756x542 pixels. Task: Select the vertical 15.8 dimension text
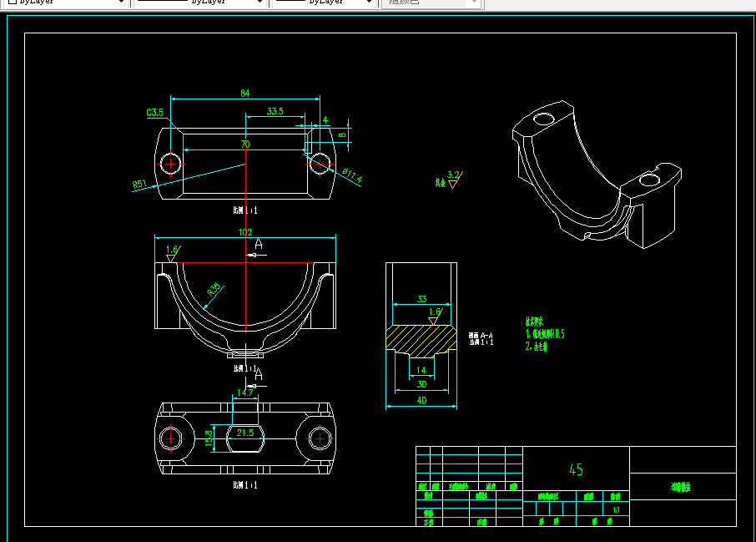pos(209,438)
